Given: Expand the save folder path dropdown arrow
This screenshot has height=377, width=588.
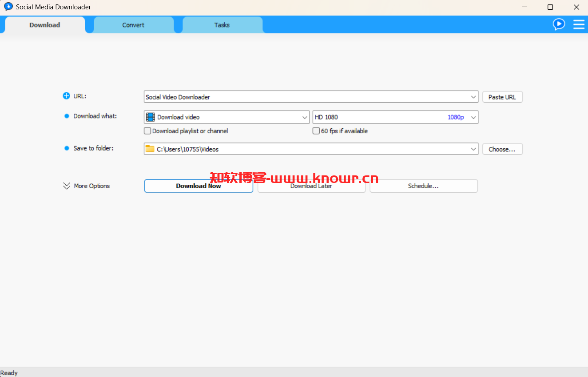Looking at the screenshot, I should click(x=473, y=149).
